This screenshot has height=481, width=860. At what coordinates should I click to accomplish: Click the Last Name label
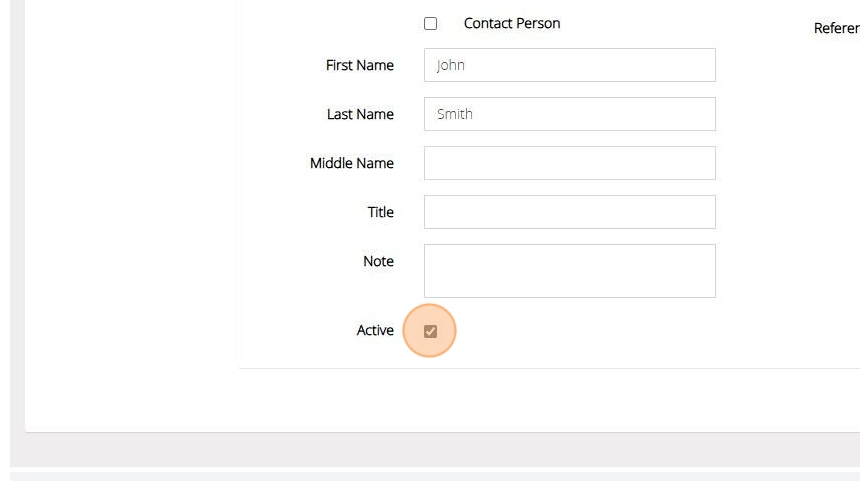point(360,114)
